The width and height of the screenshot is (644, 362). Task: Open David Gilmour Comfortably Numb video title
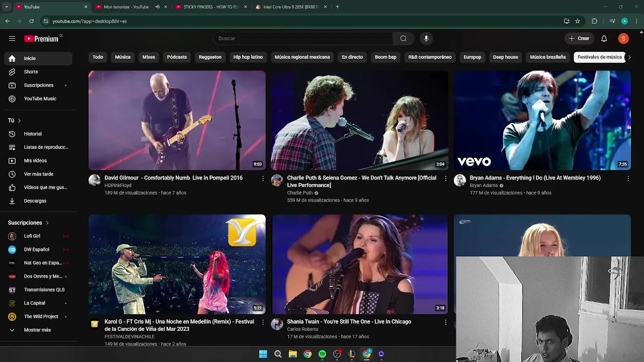click(174, 178)
